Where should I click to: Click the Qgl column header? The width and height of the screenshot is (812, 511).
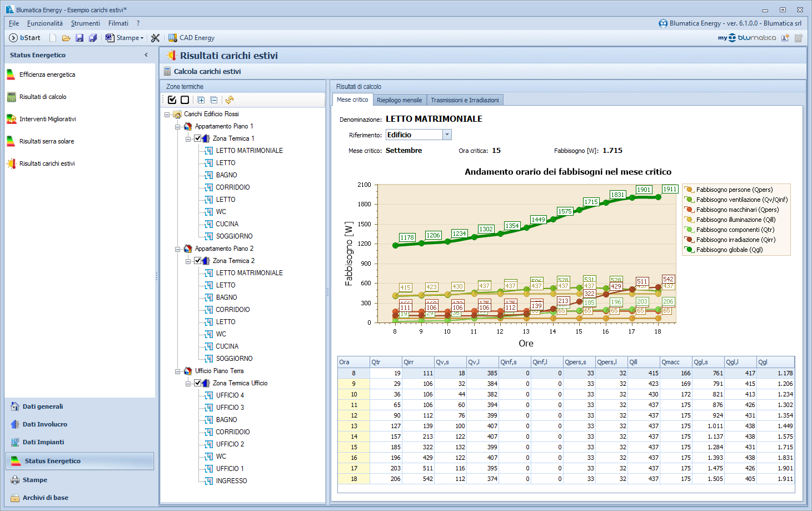(x=775, y=362)
